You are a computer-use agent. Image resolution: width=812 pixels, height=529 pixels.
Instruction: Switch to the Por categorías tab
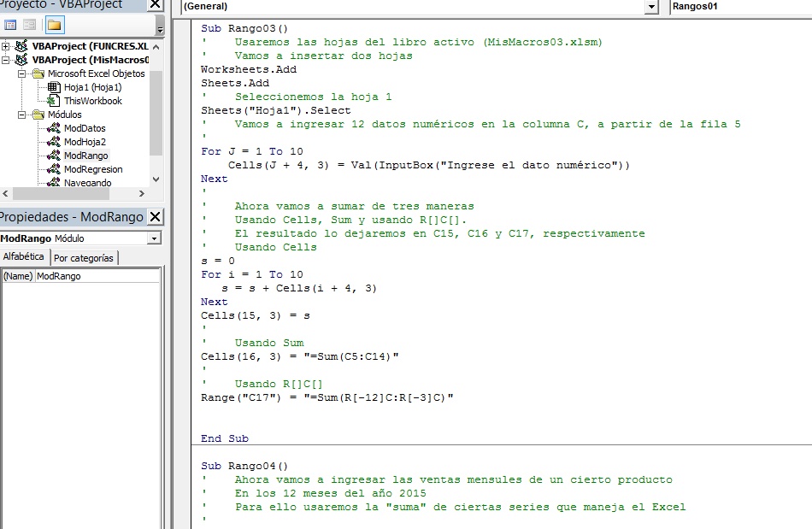coord(84,258)
